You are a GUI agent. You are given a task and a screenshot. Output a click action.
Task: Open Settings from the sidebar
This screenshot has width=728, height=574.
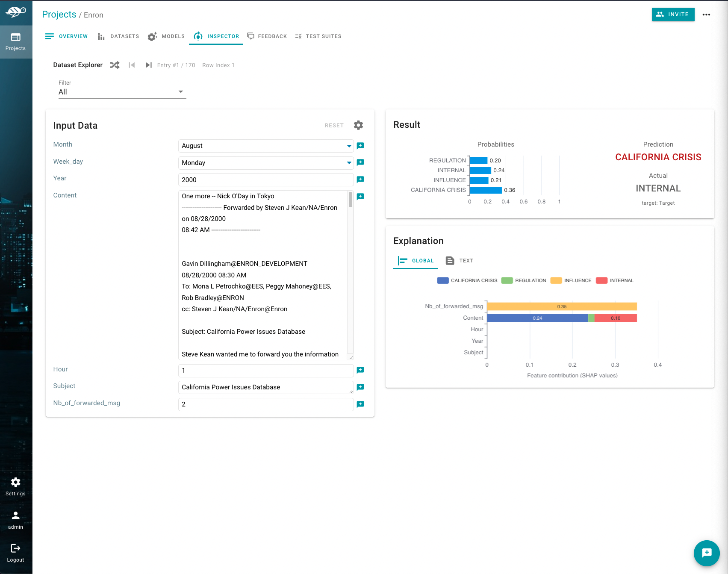[x=15, y=486]
